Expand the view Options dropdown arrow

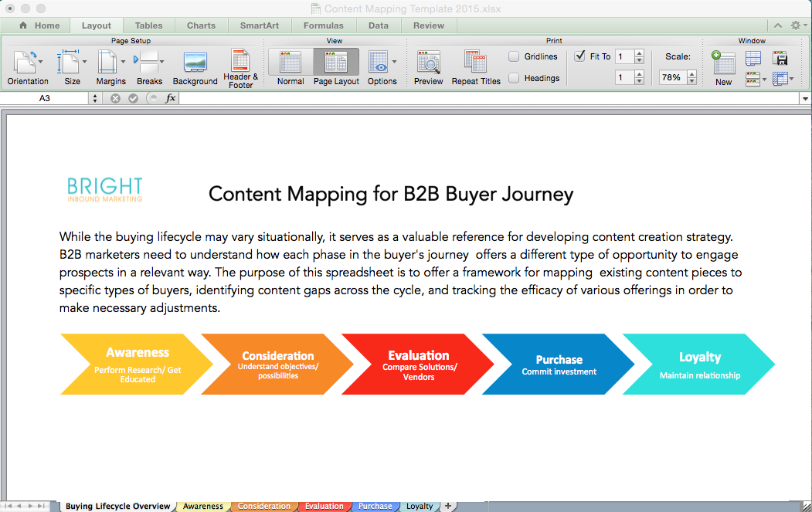(394, 62)
